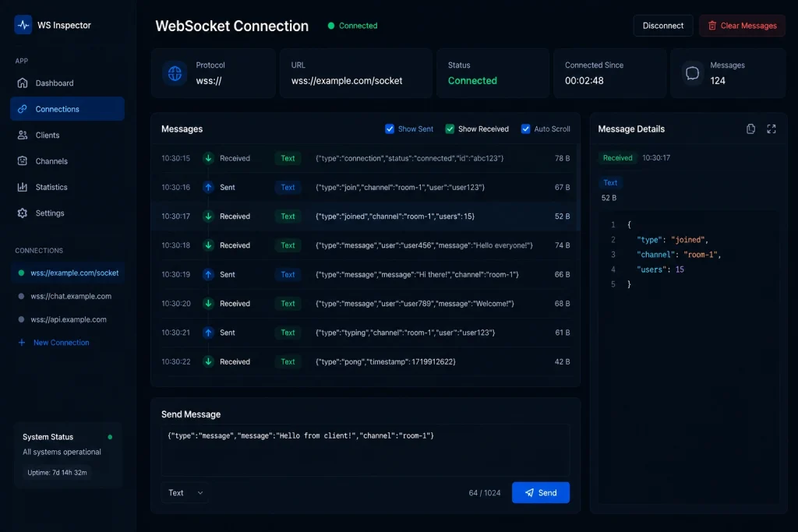Viewport: 798px width, 532px height.
Task: Click the Connections link icon in sidebar
Action: click(x=23, y=109)
